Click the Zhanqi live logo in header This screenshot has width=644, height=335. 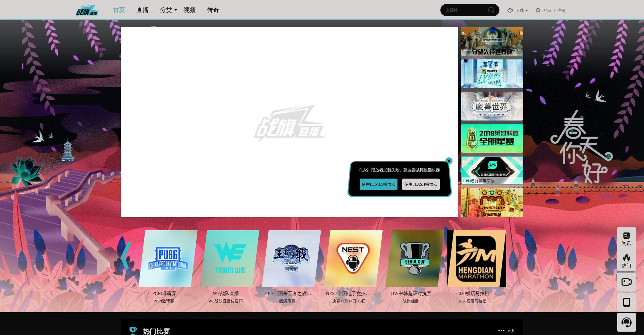click(87, 10)
